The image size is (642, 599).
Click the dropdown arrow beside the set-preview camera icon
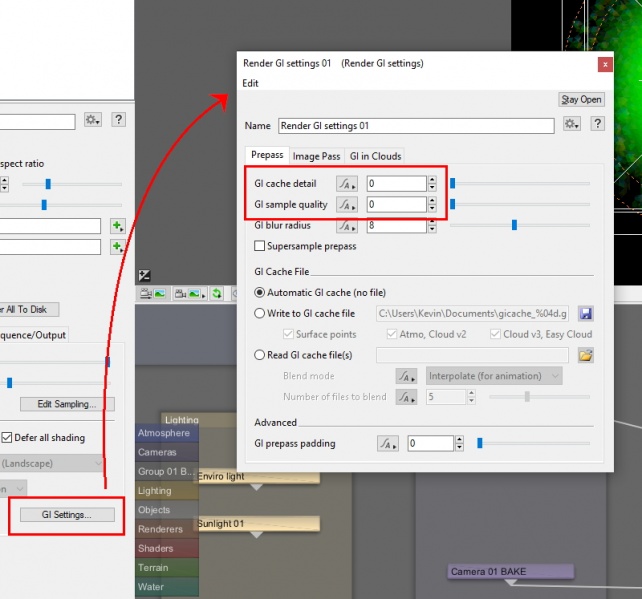(x=203, y=295)
